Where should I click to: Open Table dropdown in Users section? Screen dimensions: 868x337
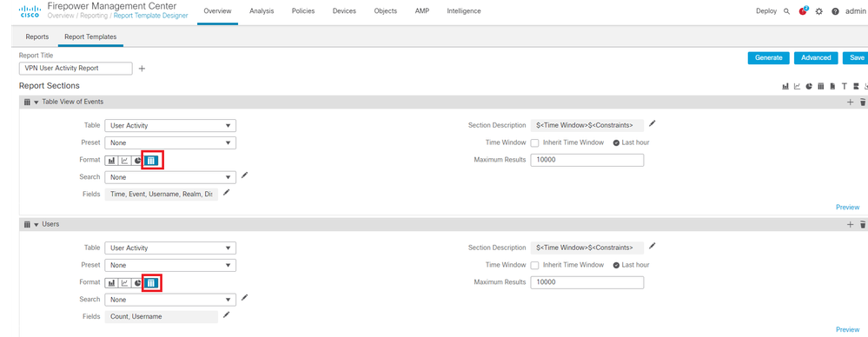tap(170, 248)
